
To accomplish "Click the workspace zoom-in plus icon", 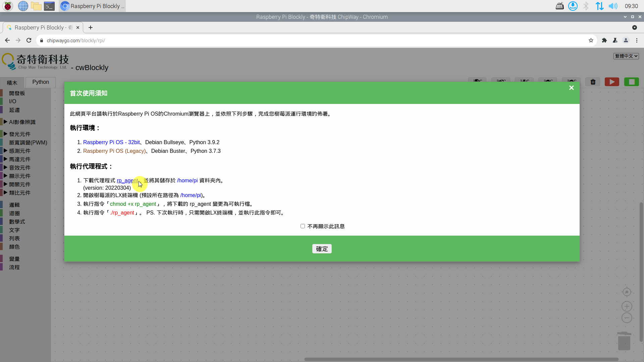I will 627,306.
